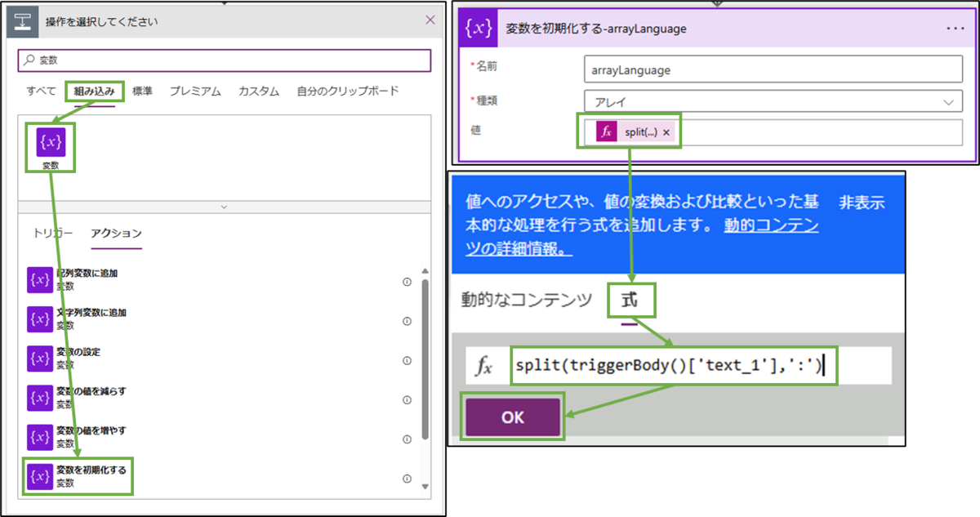Open info for 変数の値を減らす action
The image size is (980, 517).
(407, 399)
